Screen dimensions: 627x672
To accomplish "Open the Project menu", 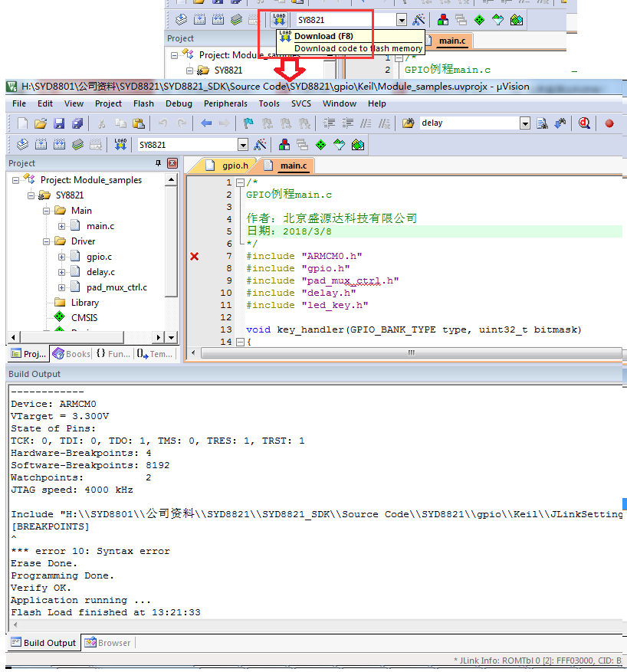I will pyautogui.click(x=108, y=103).
